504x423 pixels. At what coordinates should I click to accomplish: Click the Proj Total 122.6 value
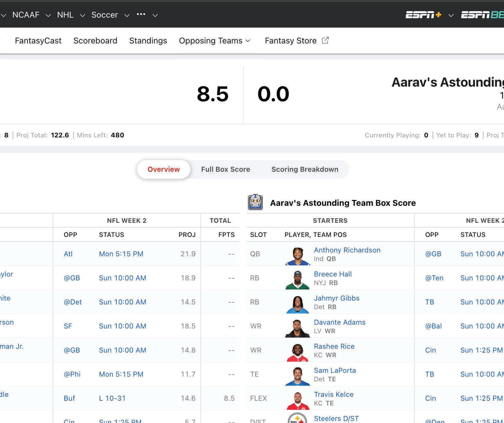coord(60,135)
